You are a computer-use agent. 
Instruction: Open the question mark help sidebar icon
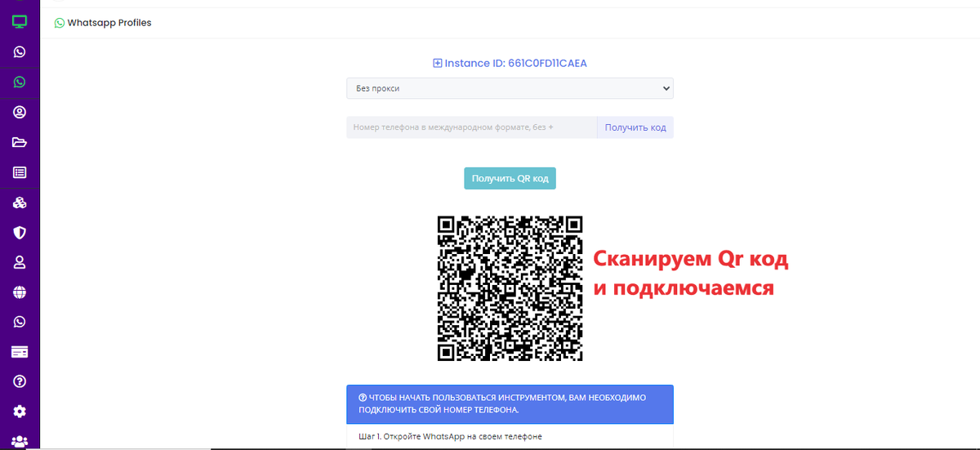20,381
